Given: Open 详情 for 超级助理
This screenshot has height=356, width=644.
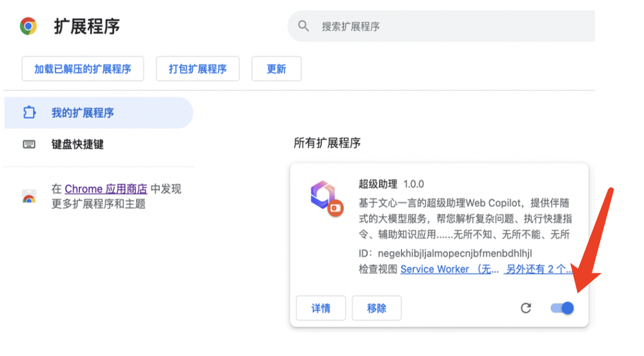Looking at the screenshot, I should [321, 308].
